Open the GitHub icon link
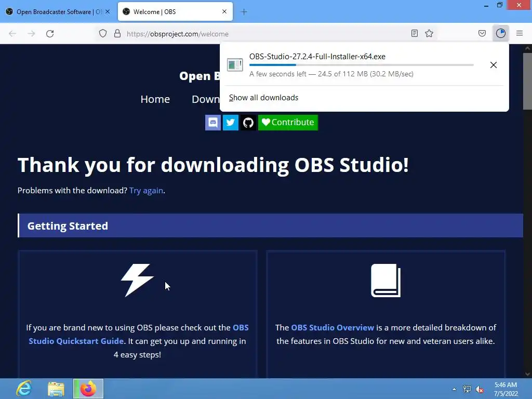 [x=248, y=123]
